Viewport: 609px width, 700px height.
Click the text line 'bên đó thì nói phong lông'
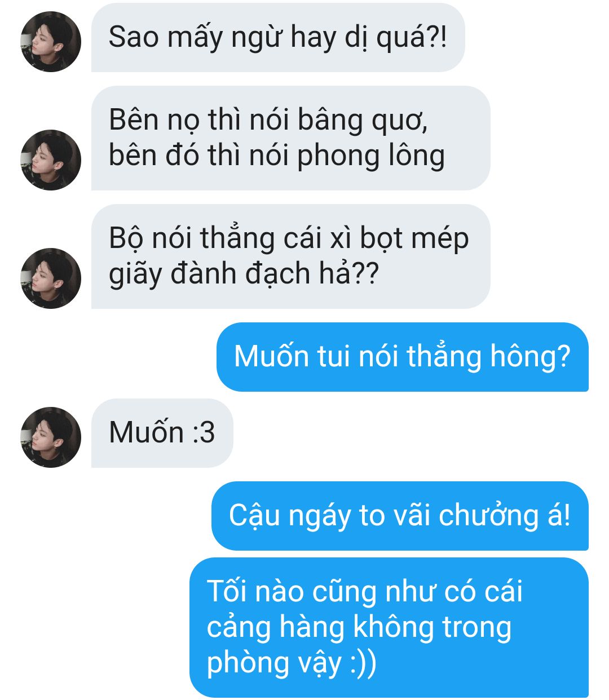pyautogui.click(x=277, y=156)
